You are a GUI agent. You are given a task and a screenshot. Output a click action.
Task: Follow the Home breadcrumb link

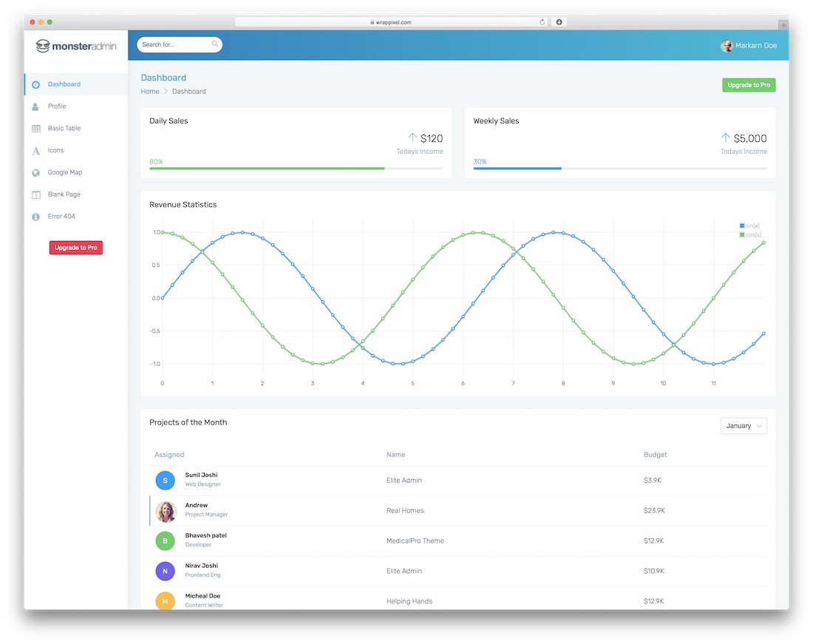(150, 91)
